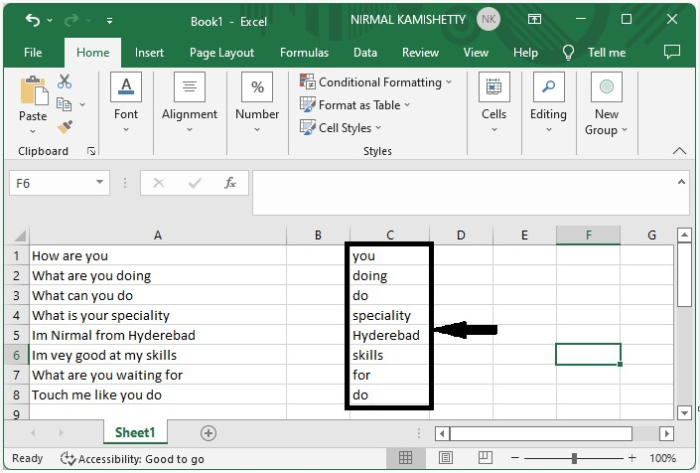
Task: Switch to the Page Layout tab
Action: (222, 52)
